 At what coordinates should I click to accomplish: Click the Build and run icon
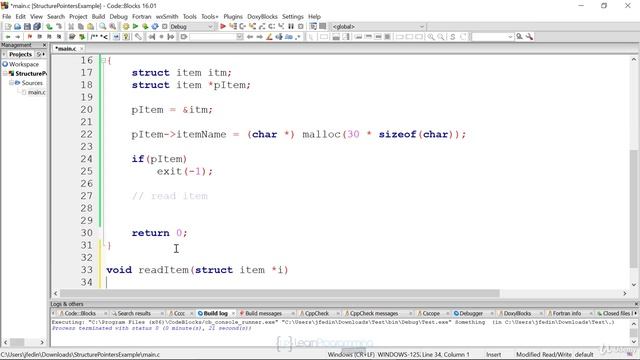[145, 27]
